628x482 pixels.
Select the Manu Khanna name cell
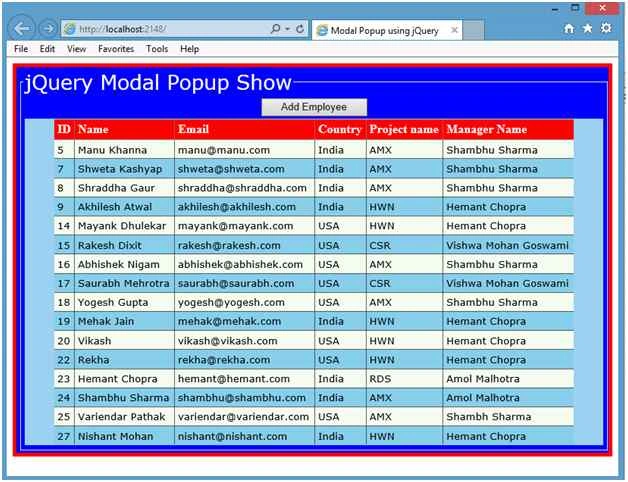pos(124,150)
